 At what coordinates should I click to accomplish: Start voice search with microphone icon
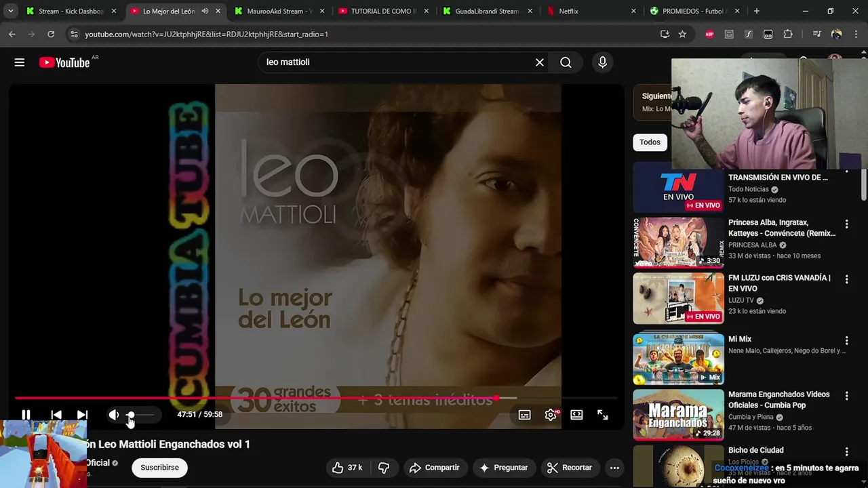click(602, 62)
